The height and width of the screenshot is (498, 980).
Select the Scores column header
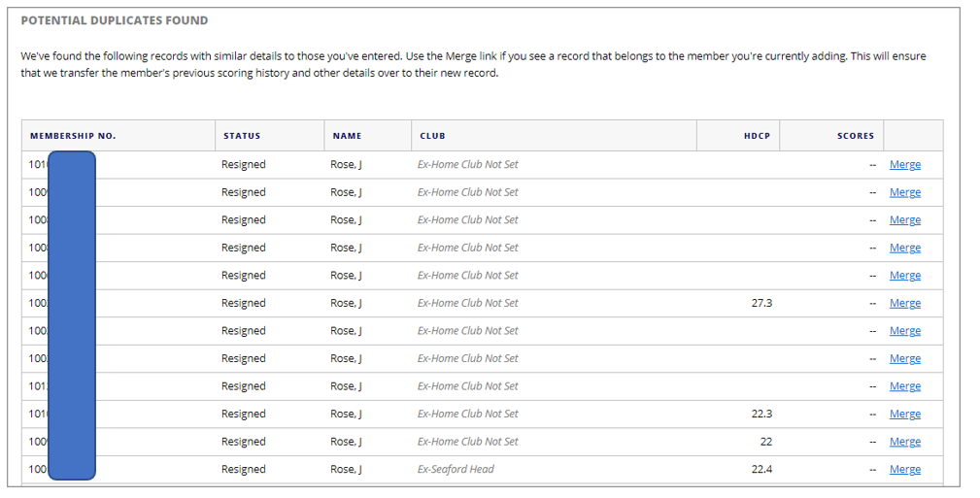(x=856, y=136)
